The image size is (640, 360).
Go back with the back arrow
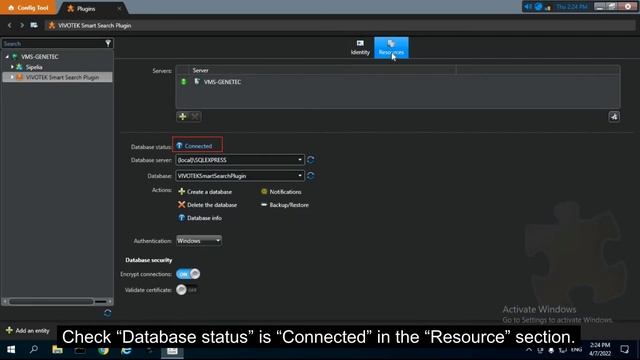(x=9, y=25)
